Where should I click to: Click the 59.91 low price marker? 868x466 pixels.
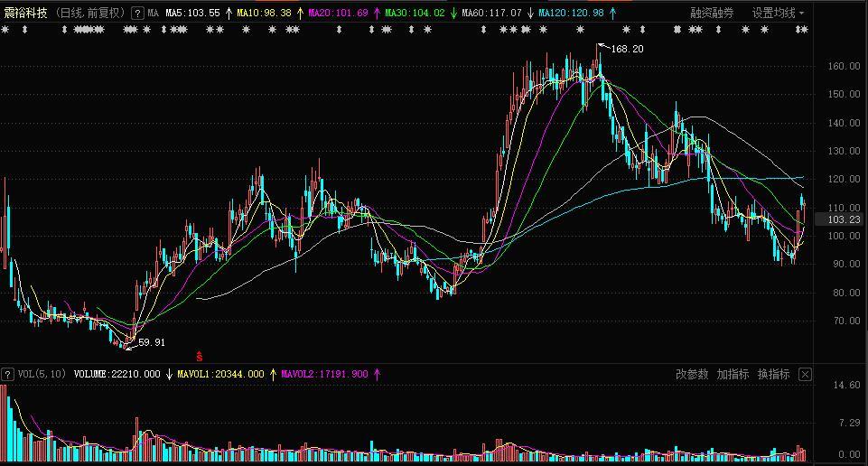(x=152, y=342)
